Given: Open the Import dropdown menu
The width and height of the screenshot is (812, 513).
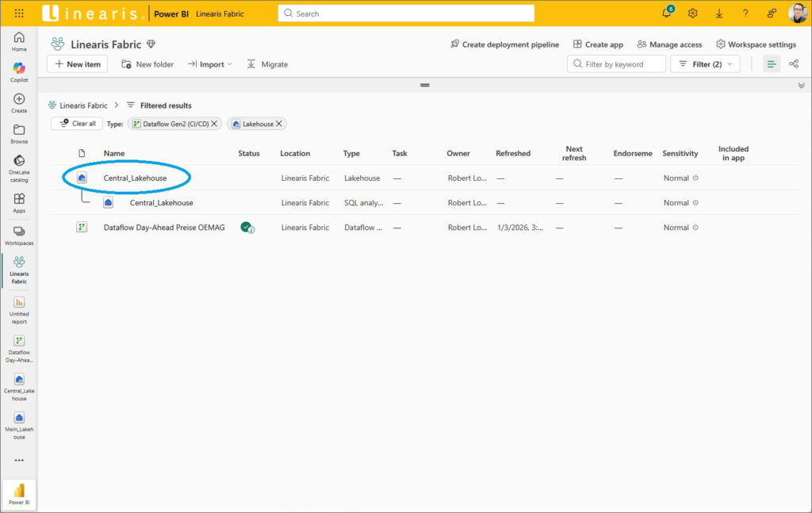Looking at the screenshot, I should (x=210, y=64).
